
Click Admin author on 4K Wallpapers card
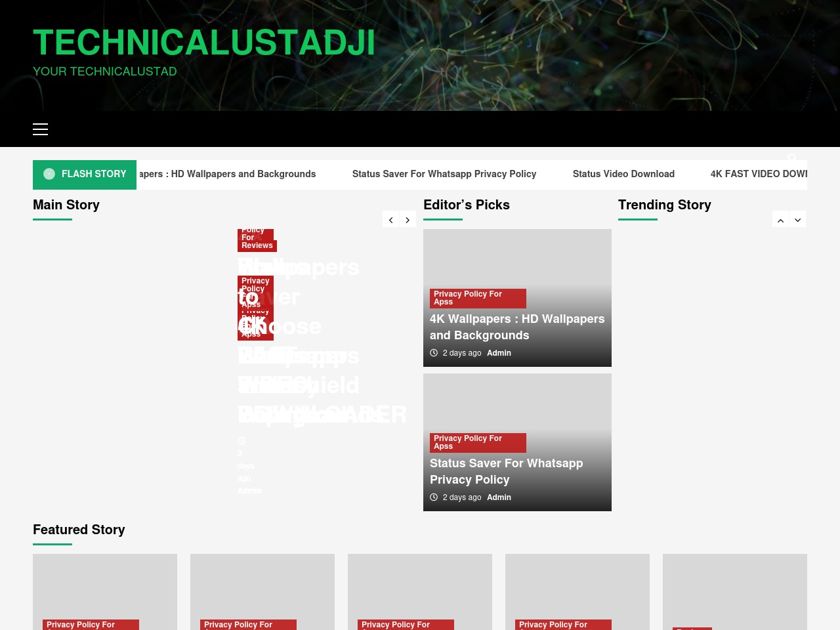(x=499, y=353)
